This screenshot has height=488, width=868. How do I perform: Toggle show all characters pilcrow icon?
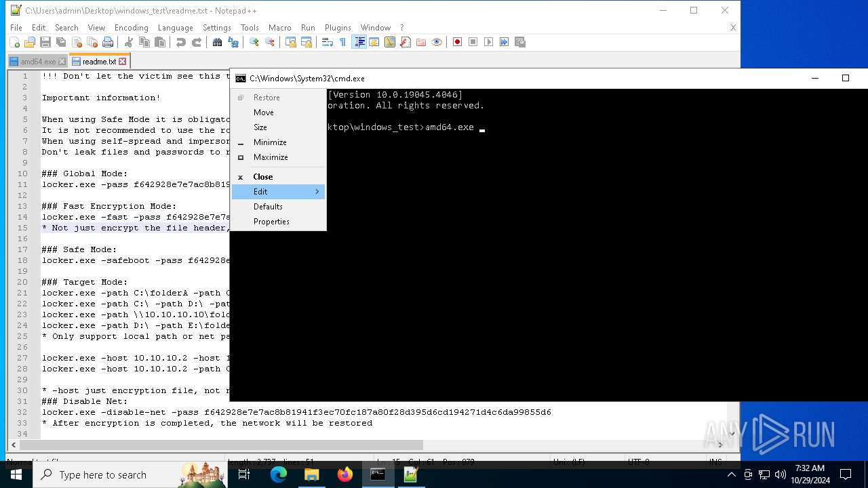click(342, 42)
